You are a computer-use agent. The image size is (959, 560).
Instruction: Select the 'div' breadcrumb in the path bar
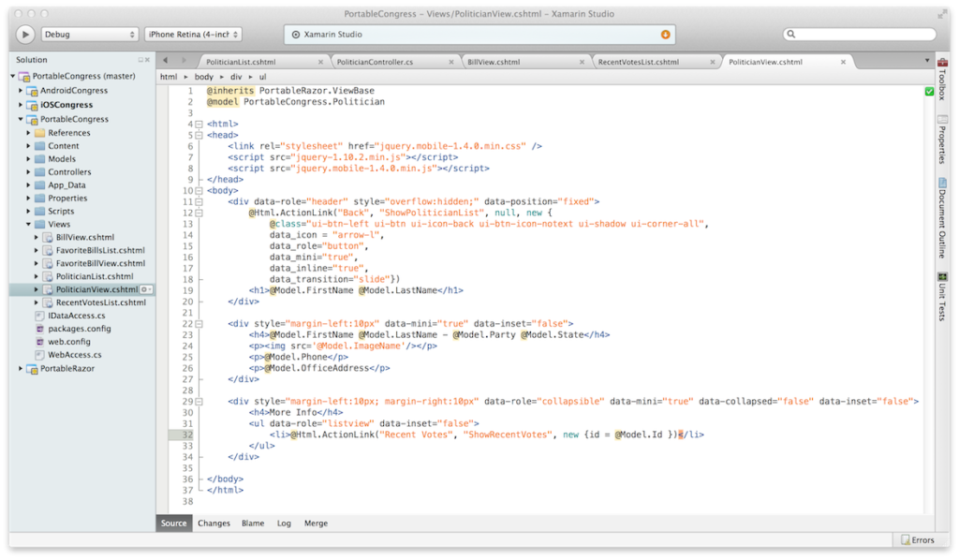click(x=236, y=77)
